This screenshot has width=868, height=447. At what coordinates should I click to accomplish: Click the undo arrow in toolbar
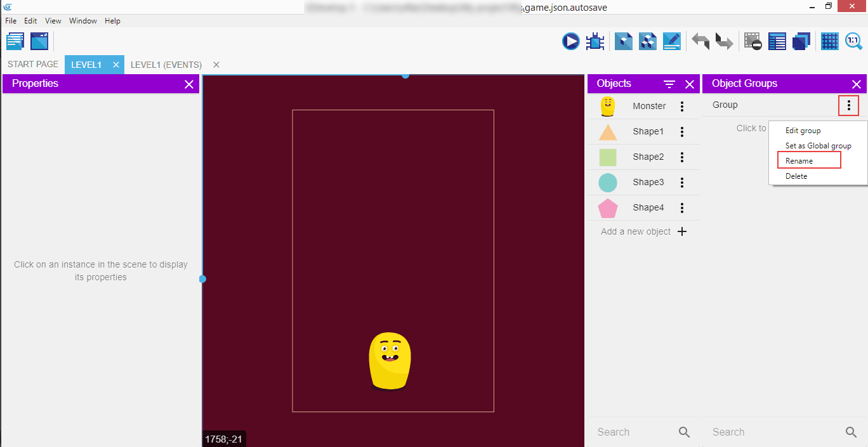[x=700, y=42]
